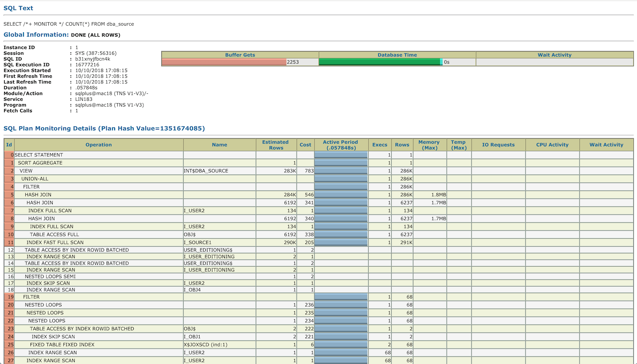This screenshot has width=637, height=364.
Task: Click the FIXED TABLE FIXED INDEX operation
Action: (x=62, y=345)
